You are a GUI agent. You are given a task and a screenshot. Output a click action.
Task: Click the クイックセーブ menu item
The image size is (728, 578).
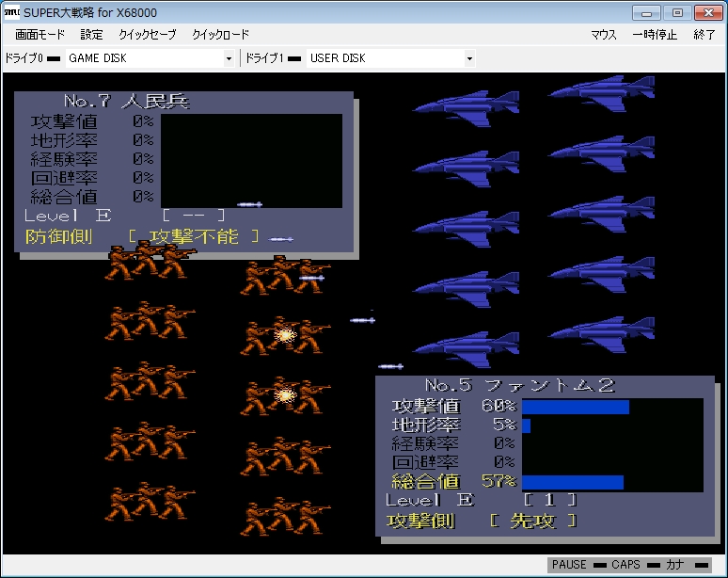point(147,35)
